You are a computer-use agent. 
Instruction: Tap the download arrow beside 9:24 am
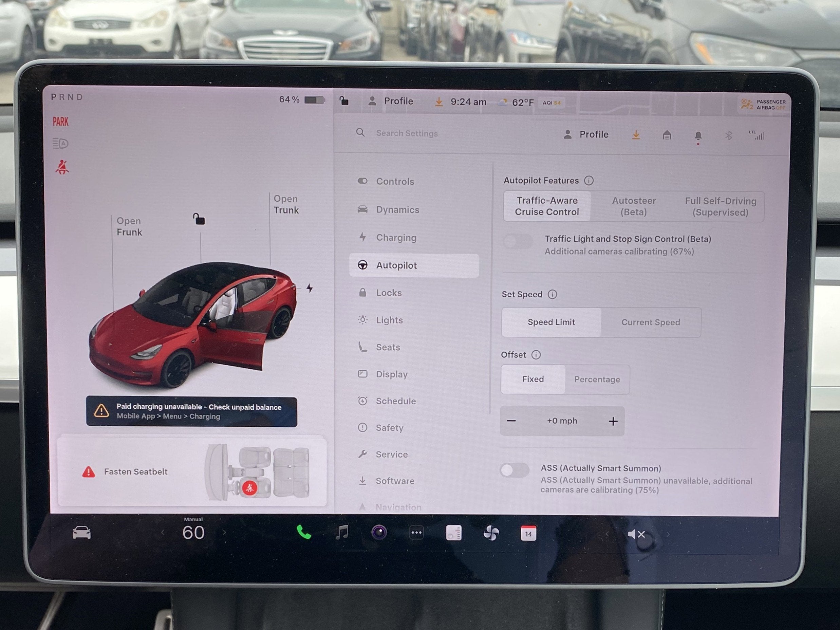[x=438, y=101]
